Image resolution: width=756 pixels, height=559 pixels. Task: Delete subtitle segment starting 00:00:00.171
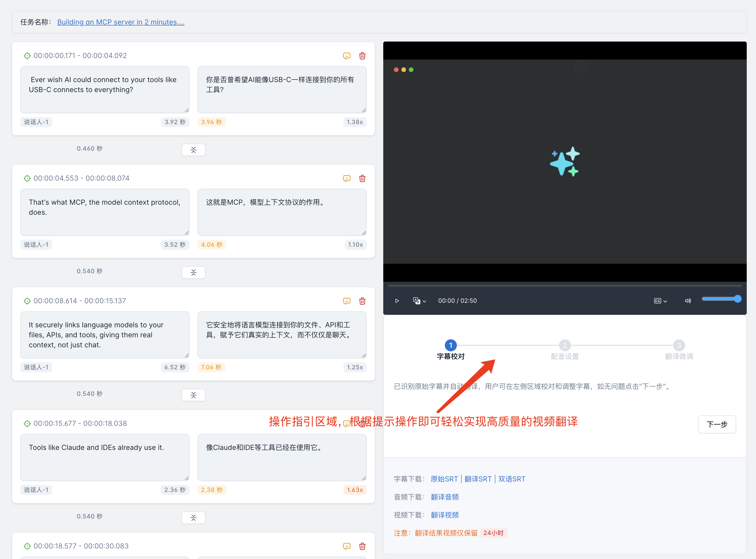click(362, 56)
